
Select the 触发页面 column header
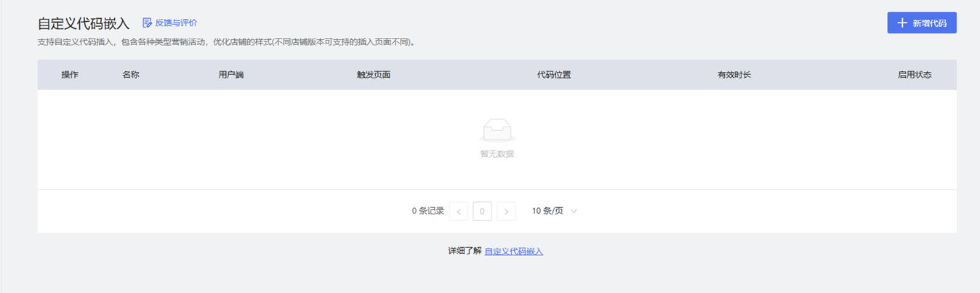coord(374,75)
